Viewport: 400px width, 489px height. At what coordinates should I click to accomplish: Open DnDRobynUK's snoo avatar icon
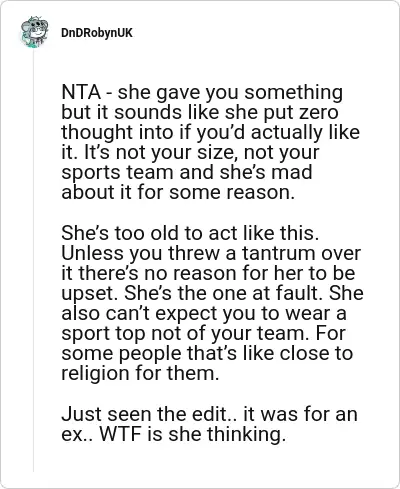[x=34, y=32]
